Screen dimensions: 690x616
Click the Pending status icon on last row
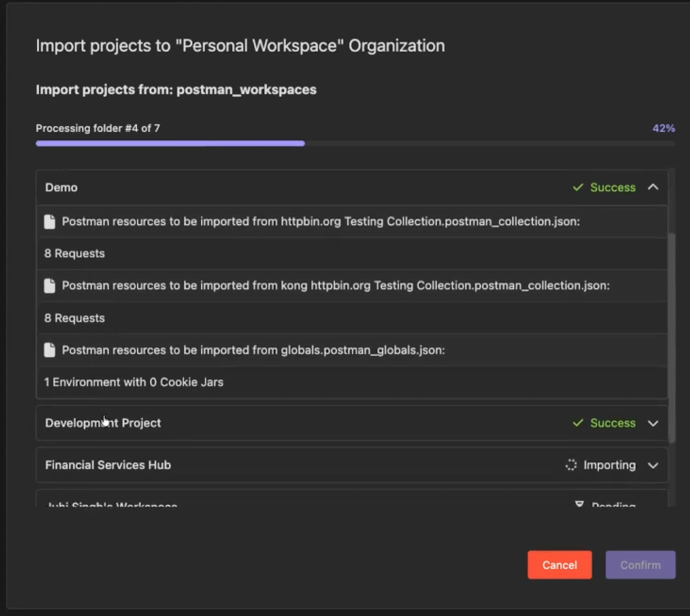coord(579,504)
